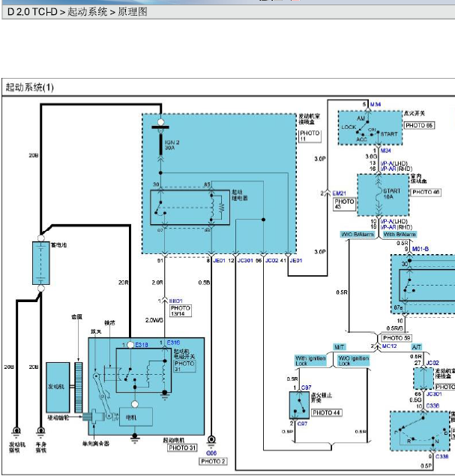Open the PHOTO 44 reference box
Viewport: 455px width, 476px height.
tap(326, 412)
